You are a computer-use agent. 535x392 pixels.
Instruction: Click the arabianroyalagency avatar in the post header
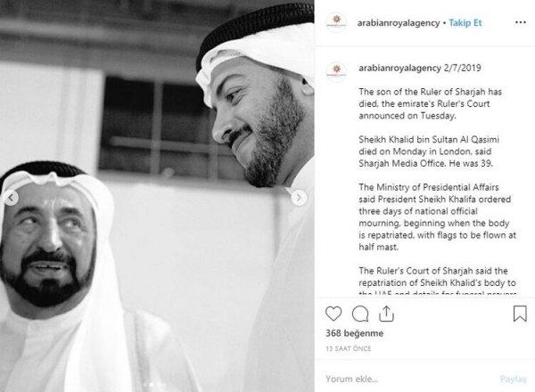pyautogui.click(x=335, y=21)
